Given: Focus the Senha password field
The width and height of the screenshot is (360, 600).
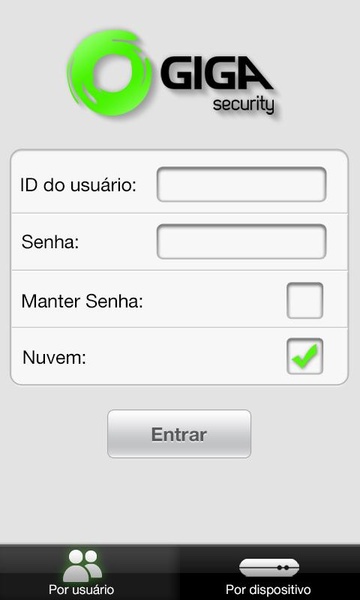Looking at the screenshot, I should tap(241, 241).
